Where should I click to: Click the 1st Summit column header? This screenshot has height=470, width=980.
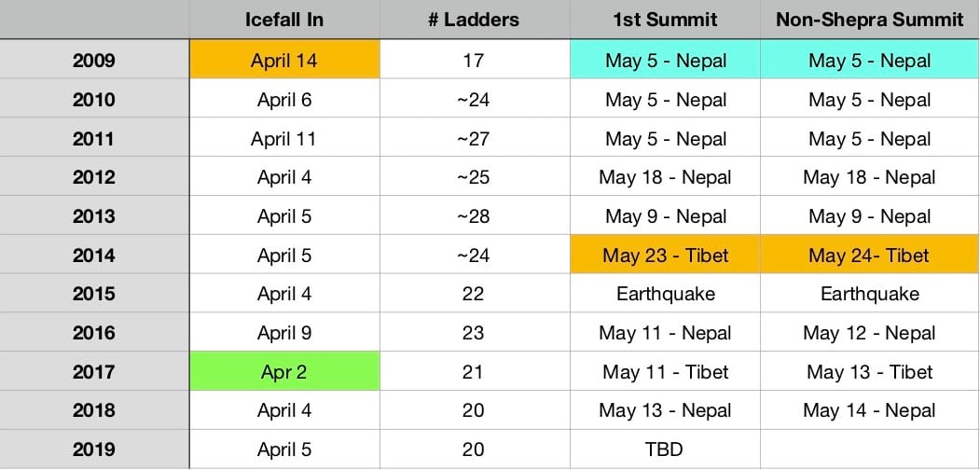click(665, 20)
